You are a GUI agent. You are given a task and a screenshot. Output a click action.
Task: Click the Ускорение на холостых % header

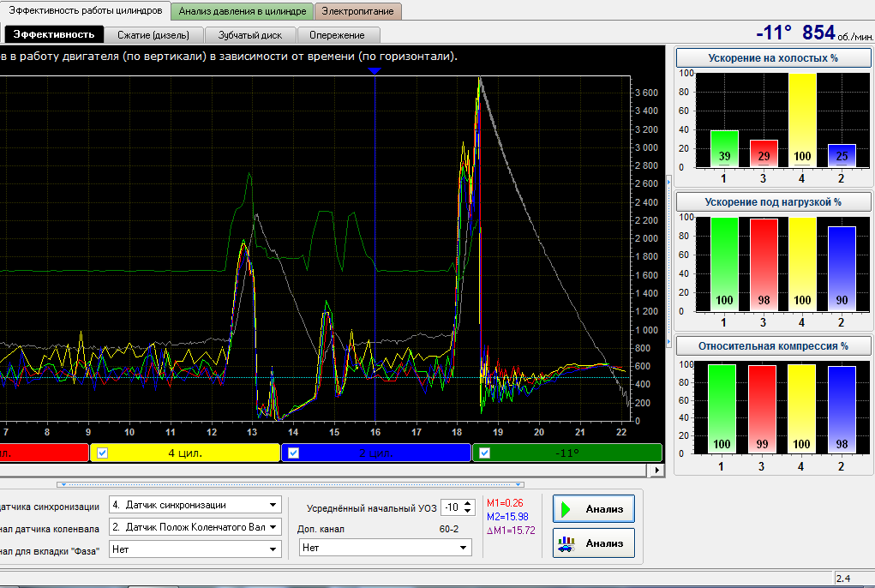click(x=773, y=58)
